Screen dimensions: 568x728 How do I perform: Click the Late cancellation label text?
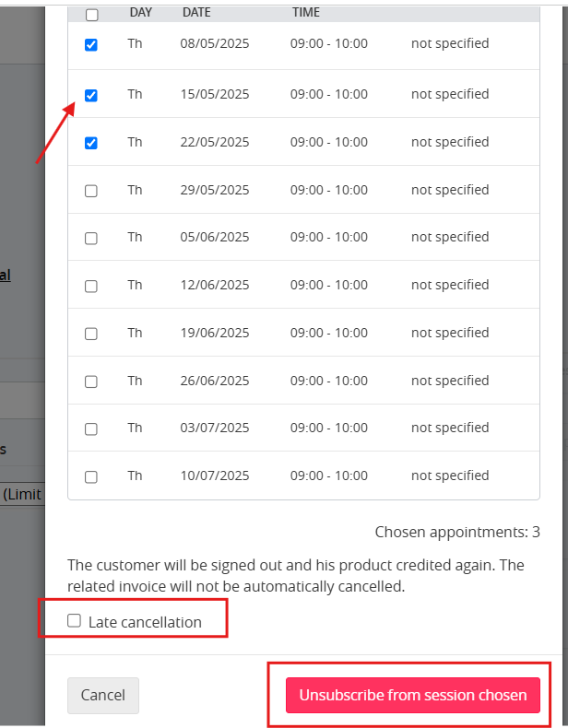(145, 622)
